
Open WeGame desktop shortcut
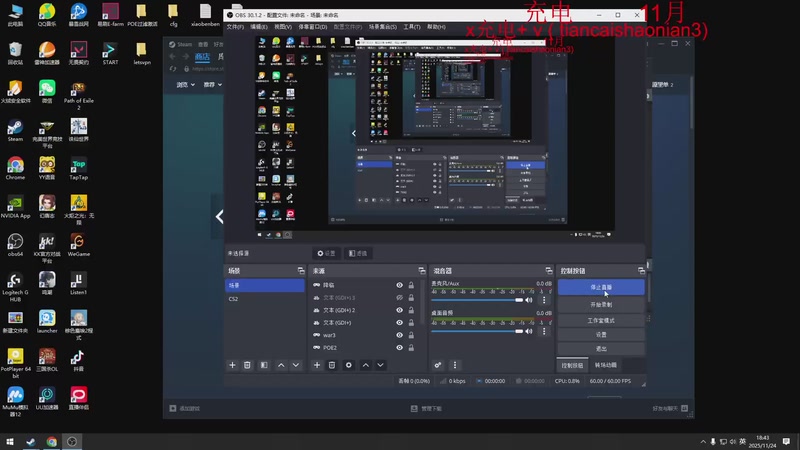pyautogui.click(x=79, y=245)
